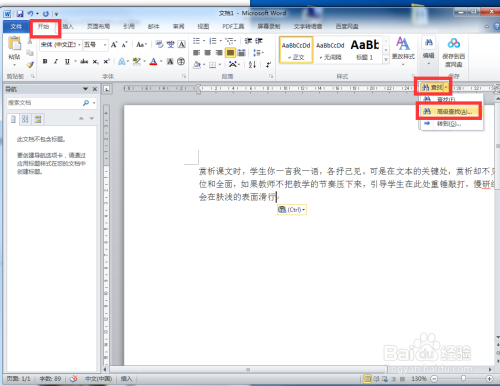Click 更改样式 (Change Styles) button
500x386 pixels.
click(x=403, y=51)
